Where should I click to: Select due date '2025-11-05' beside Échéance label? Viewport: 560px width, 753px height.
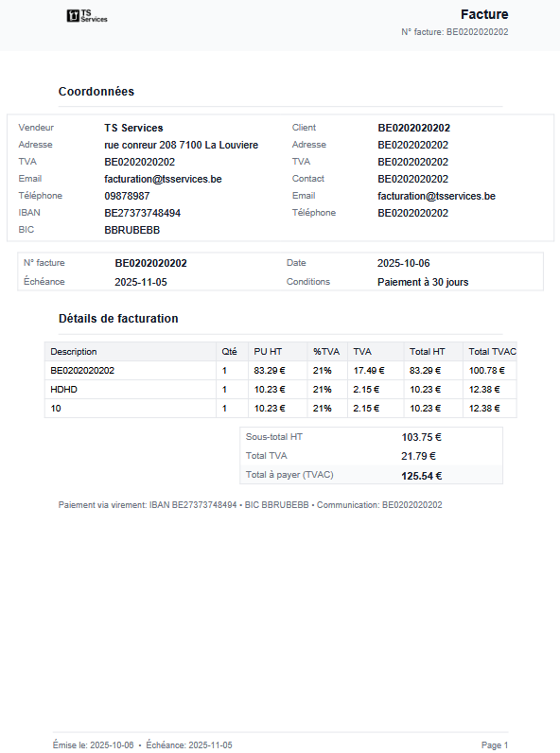coord(141,282)
